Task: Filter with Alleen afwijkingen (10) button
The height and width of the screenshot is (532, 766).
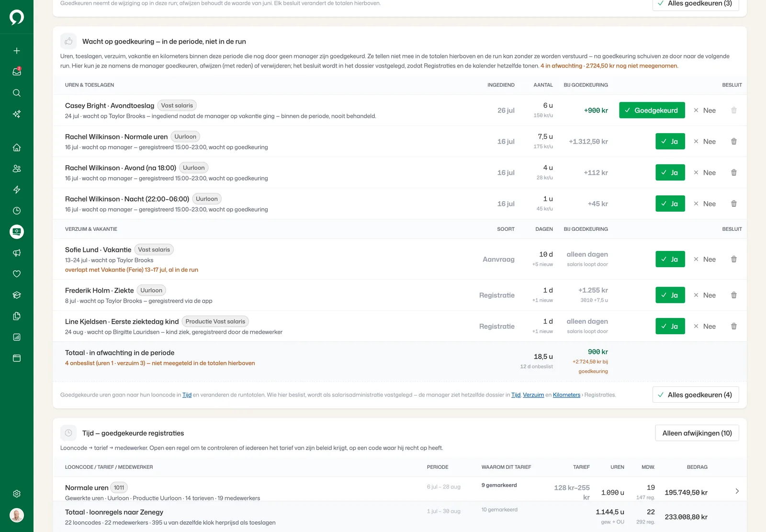Action: [x=697, y=433]
